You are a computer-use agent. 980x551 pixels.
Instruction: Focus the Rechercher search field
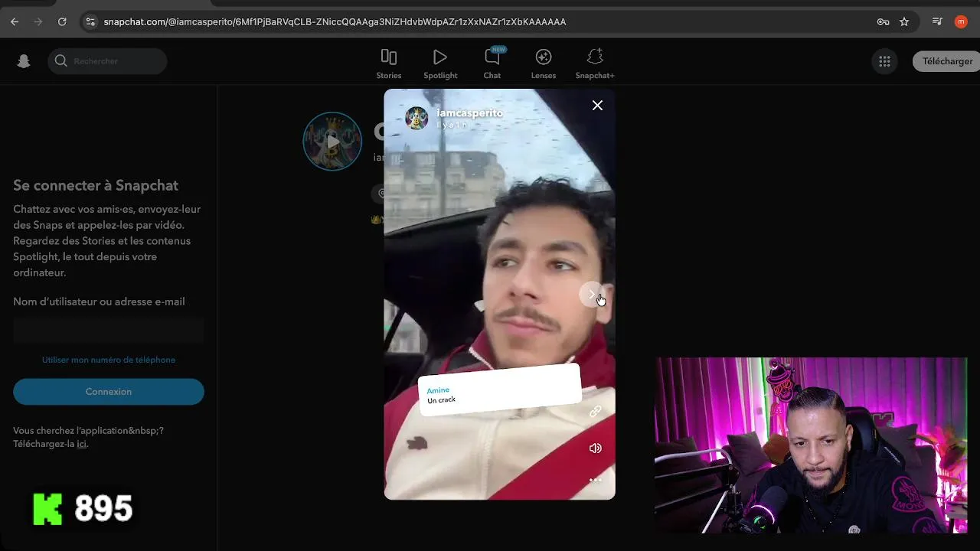107,61
